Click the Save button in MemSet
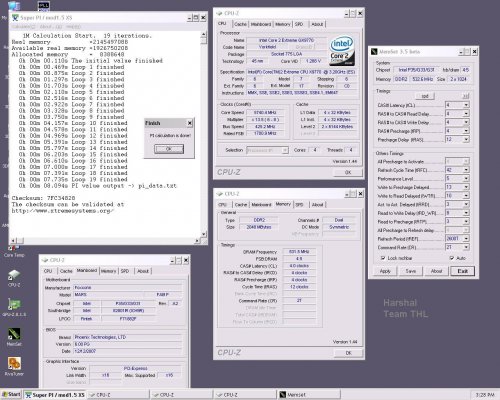 coord(411,271)
